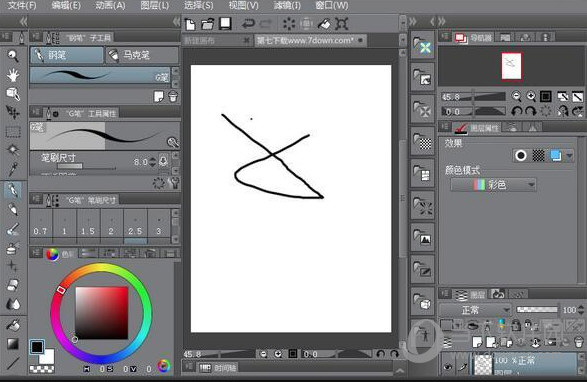Open the sub tool palette menu

tap(36, 37)
